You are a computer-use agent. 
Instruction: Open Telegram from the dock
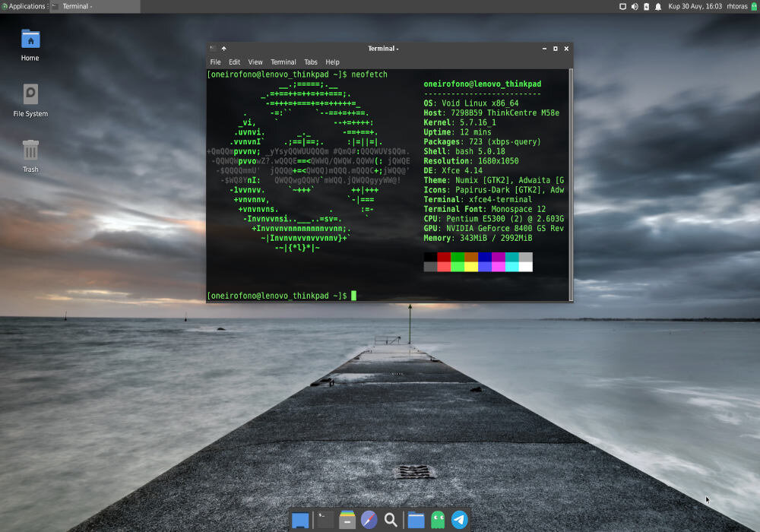[460, 520]
